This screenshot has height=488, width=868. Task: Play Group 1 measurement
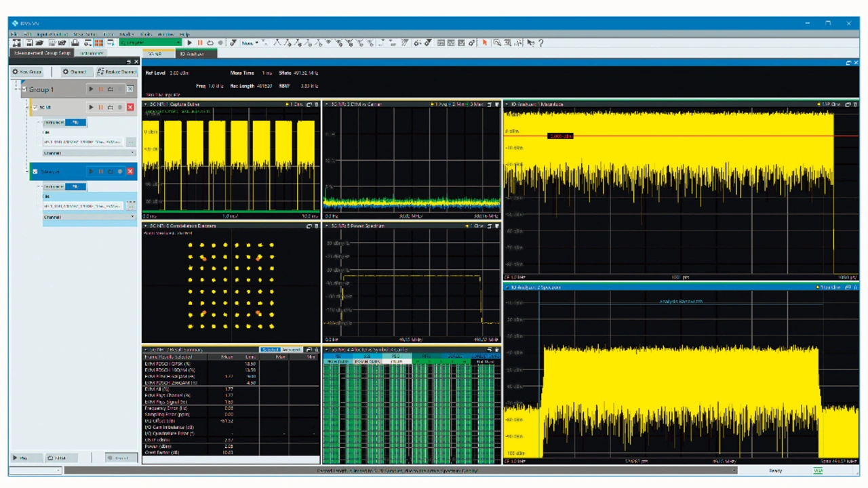pyautogui.click(x=91, y=89)
